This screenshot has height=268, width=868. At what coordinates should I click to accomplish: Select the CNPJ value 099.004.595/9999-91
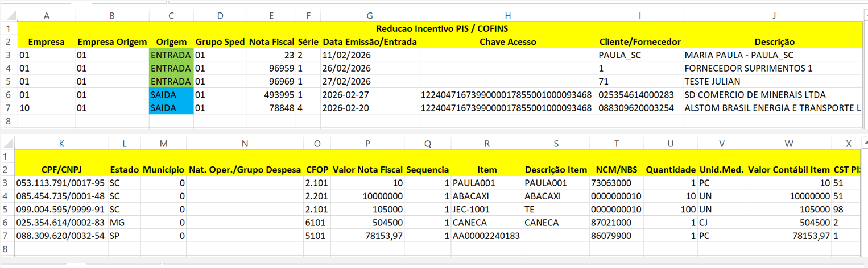pyautogui.click(x=61, y=209)
